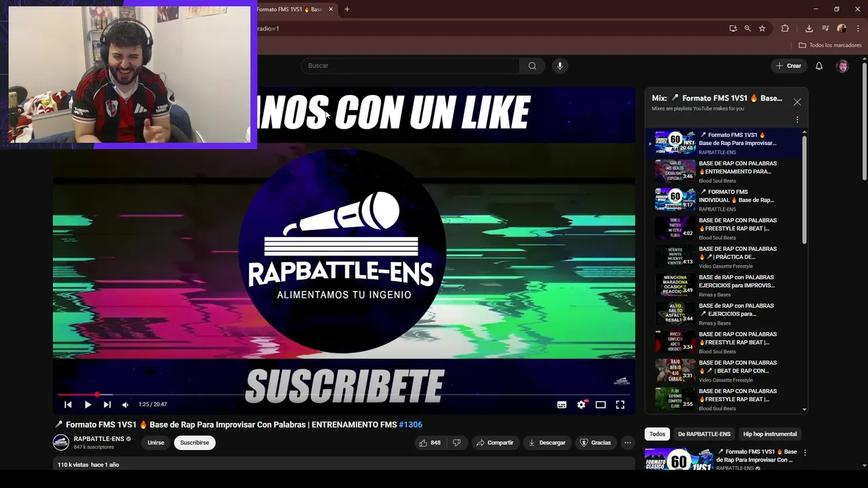Click zoom magnifier in address bar
868x488 pixels.
click(747, 28)
